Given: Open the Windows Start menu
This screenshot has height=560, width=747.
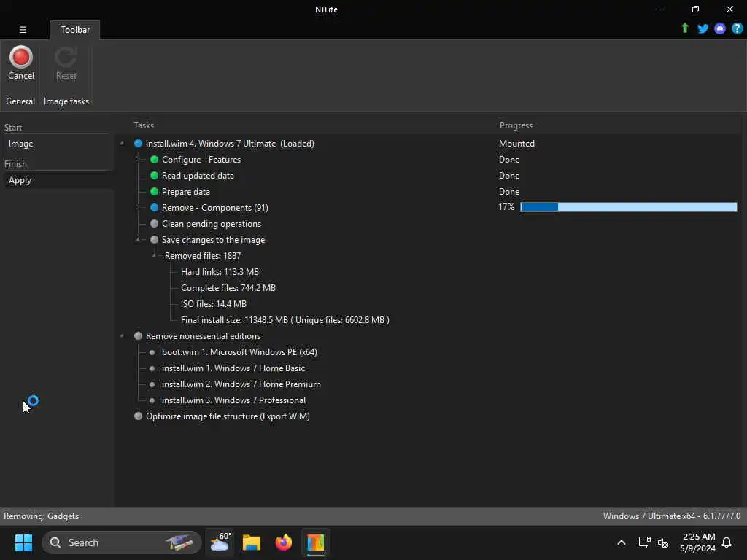Looking at the screenshot, I should 23,542.
